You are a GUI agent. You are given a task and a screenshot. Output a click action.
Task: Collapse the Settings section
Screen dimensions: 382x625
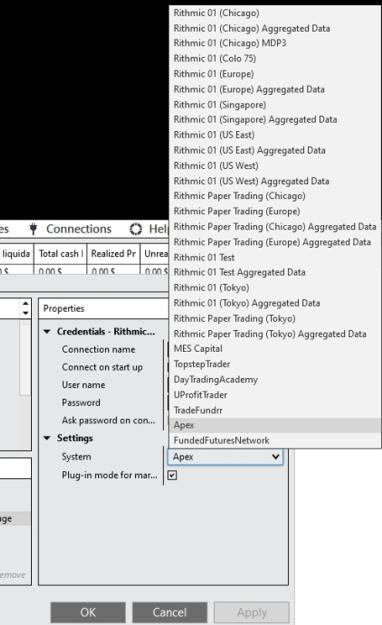click(x=47, y=438)
